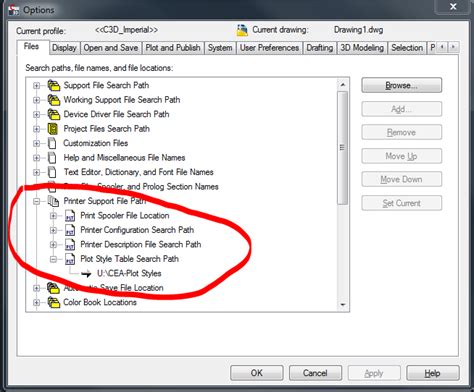Open the 3D Modeling tab
The image size is (474, 392).
tap(362, 48)
